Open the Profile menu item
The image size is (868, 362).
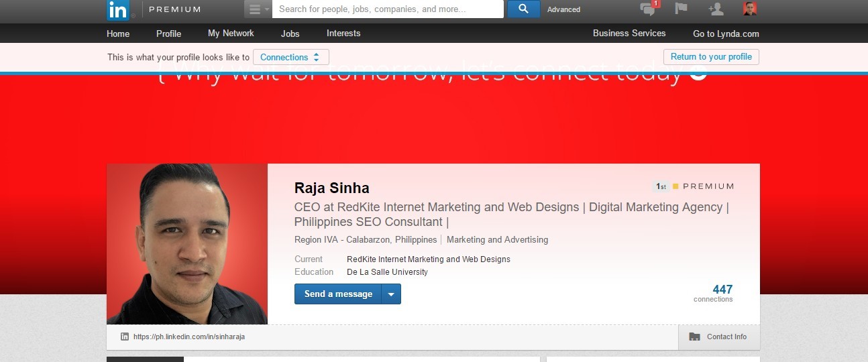(168, 34)
